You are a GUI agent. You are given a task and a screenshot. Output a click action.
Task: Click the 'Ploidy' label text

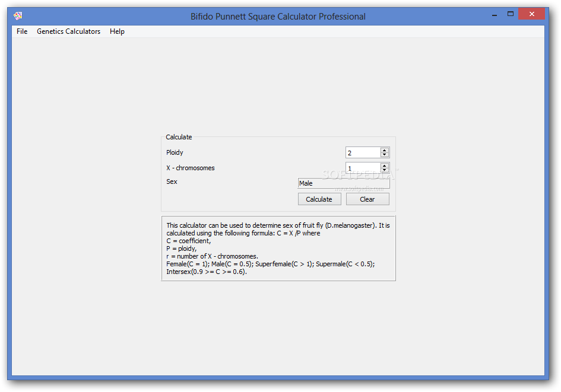pyautogui.click(x=175, y=152)
